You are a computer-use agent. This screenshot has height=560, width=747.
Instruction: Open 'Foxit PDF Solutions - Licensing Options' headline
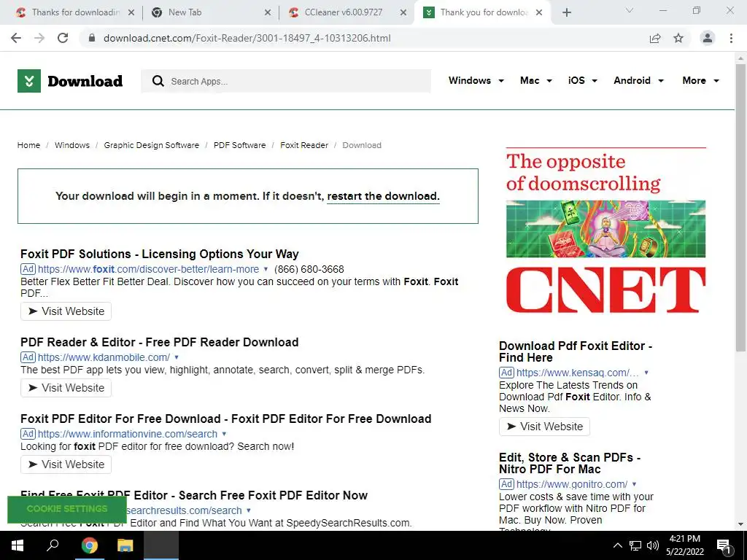coord(160,254)
